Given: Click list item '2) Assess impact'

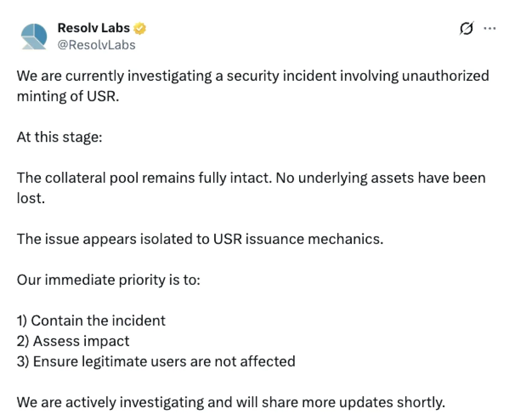Looking at the screenshot, I should point(73,341).
